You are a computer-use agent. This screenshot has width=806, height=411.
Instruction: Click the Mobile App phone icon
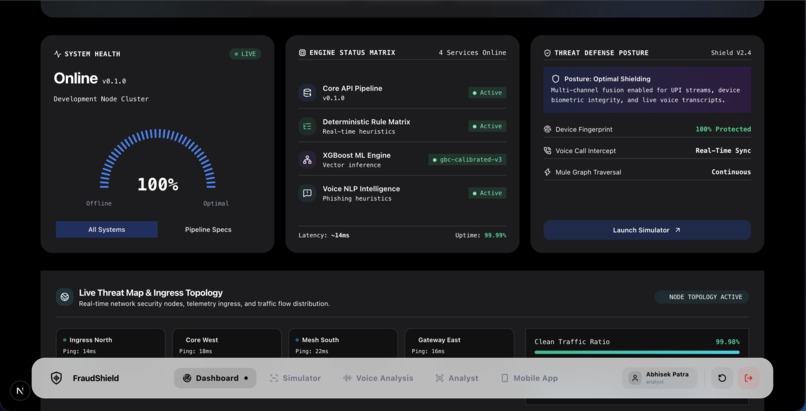(x=505, y=378)
